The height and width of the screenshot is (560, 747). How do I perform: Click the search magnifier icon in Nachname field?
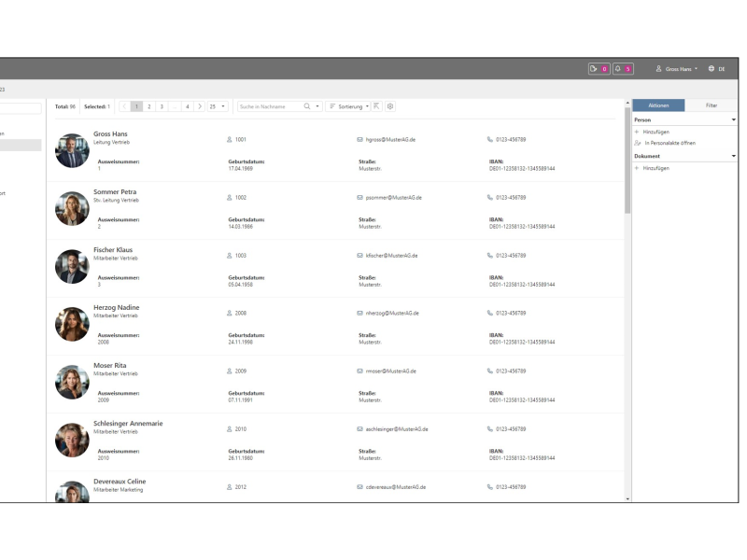[307, 106]
